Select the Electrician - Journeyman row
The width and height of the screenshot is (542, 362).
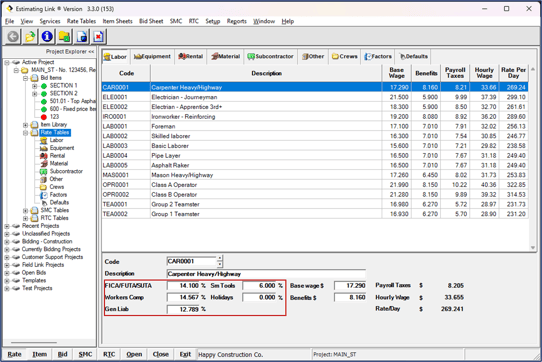[x=315, y=97]
